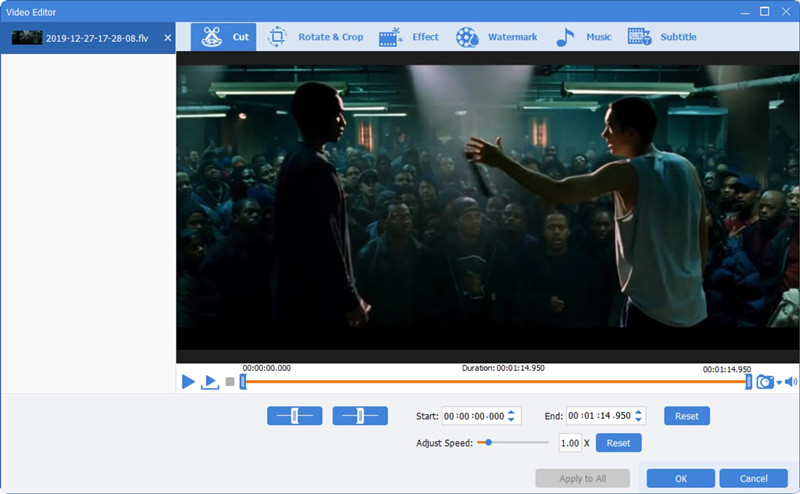Click the scissors Cut icon
800x494 pixels.
coord(212,37)
